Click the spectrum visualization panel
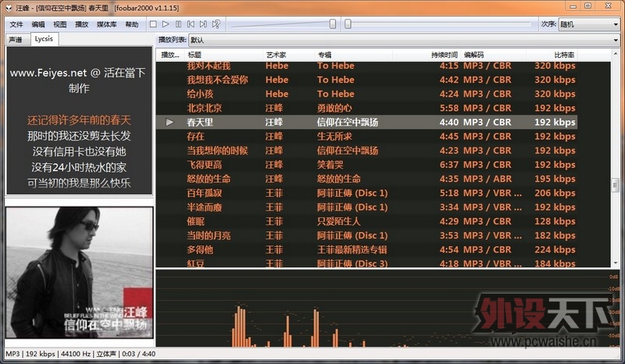Image resolution: width=625 pixels, height=364 pixels. [x=387, y=309]
